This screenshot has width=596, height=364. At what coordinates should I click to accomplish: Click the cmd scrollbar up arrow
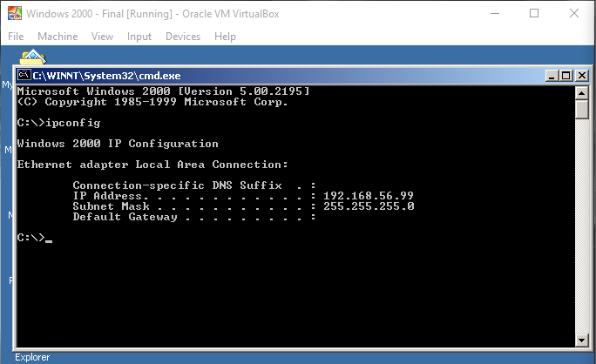[581, 92]
